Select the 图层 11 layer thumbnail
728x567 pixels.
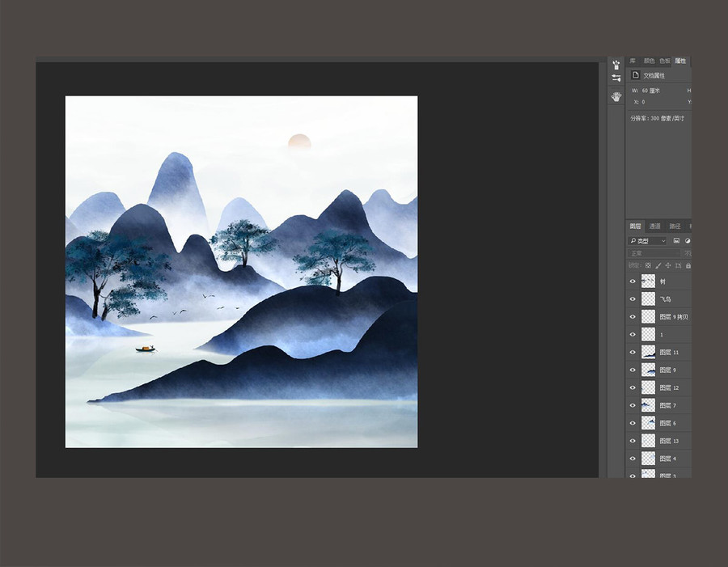[648, 352]
